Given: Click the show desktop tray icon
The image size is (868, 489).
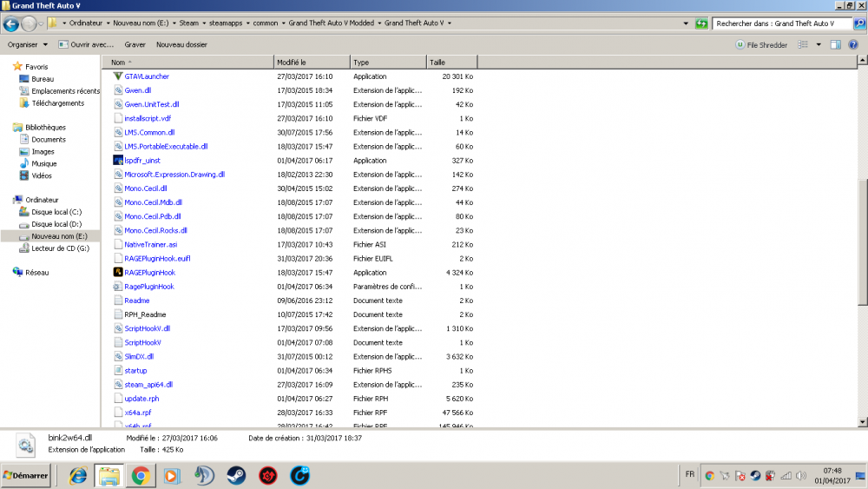Looking at the screenshot, I should point(860,476).
